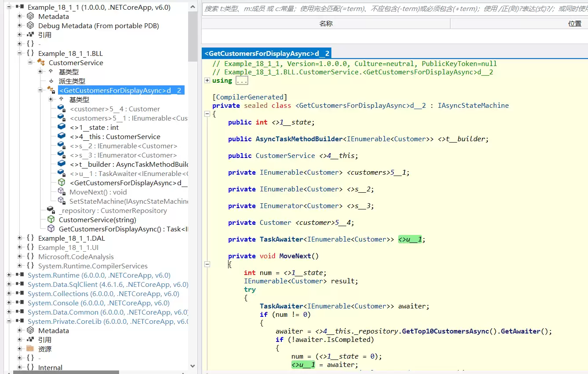Click the System.Collections assembly icon
The image size is (588, 374).
(20, 293)
